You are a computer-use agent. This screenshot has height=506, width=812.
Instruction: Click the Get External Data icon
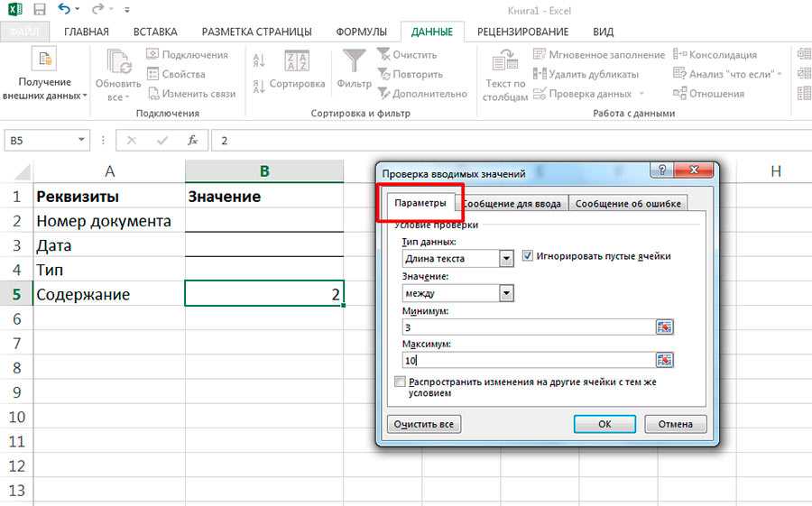pos(44,61)
